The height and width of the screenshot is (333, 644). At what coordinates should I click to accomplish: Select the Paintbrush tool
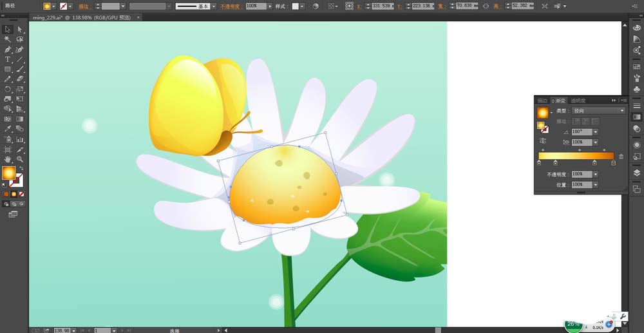(20, 69)
